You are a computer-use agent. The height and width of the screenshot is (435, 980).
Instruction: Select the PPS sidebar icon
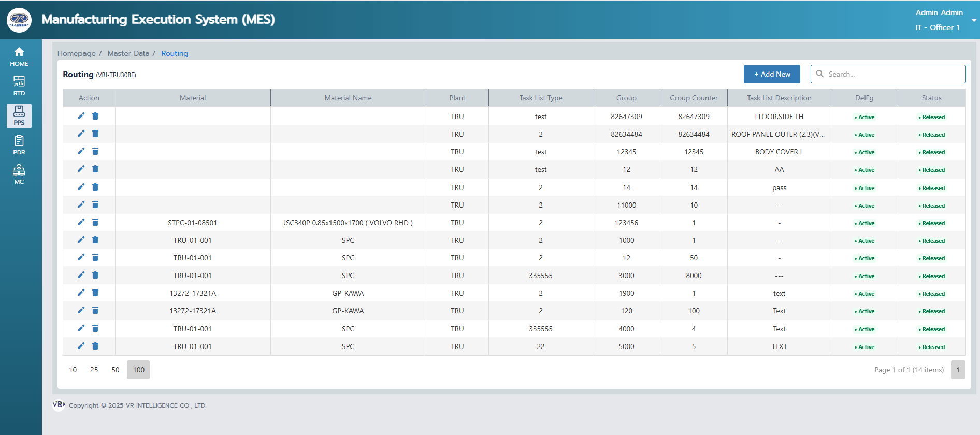tap(19, 115)
